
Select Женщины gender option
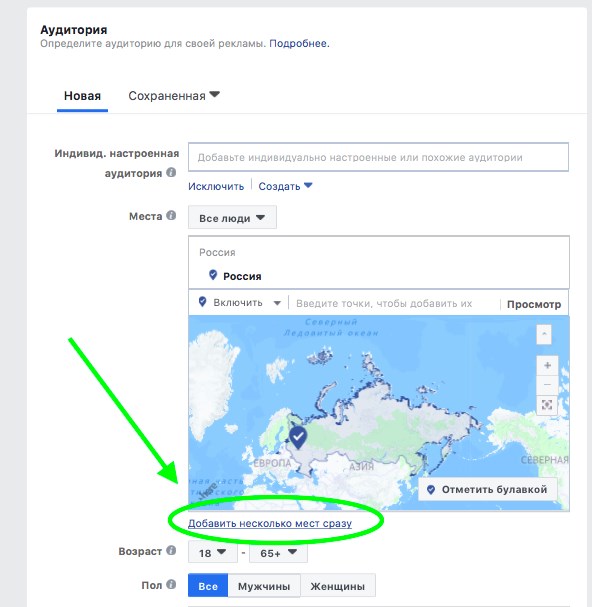click(x=338, y=586)
